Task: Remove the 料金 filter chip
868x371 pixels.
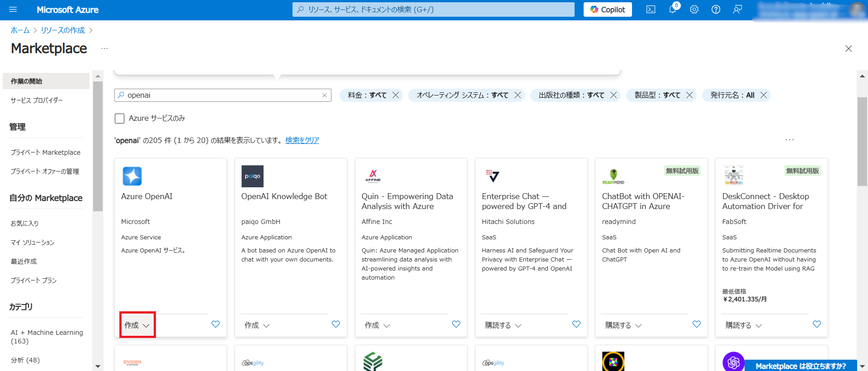Action: click(x=396, y=95)
